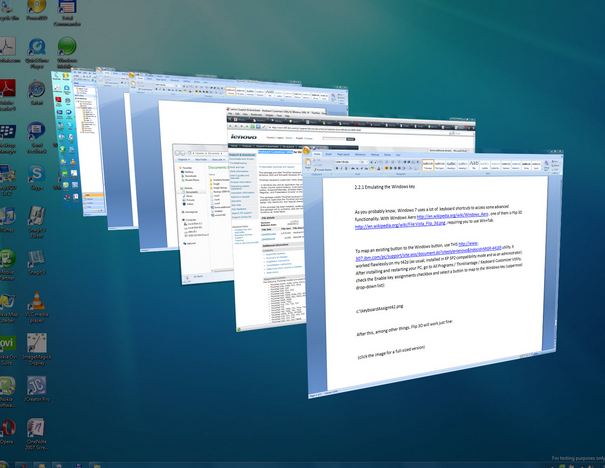Viewport: 605px width, 468px height.
Task: Choose the Normal style in front Word styles gallery
Action: tap(428, 166)
